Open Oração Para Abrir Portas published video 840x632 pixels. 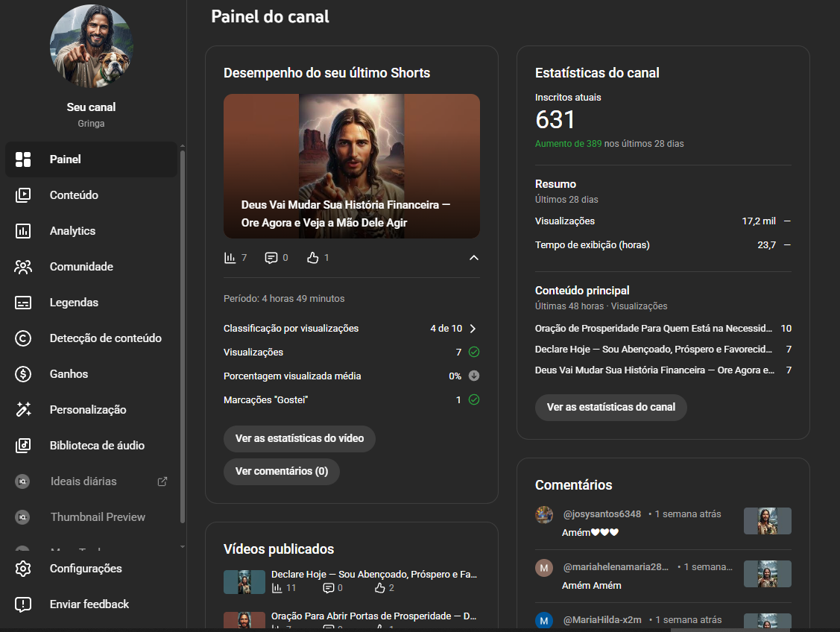coord(374,616)
